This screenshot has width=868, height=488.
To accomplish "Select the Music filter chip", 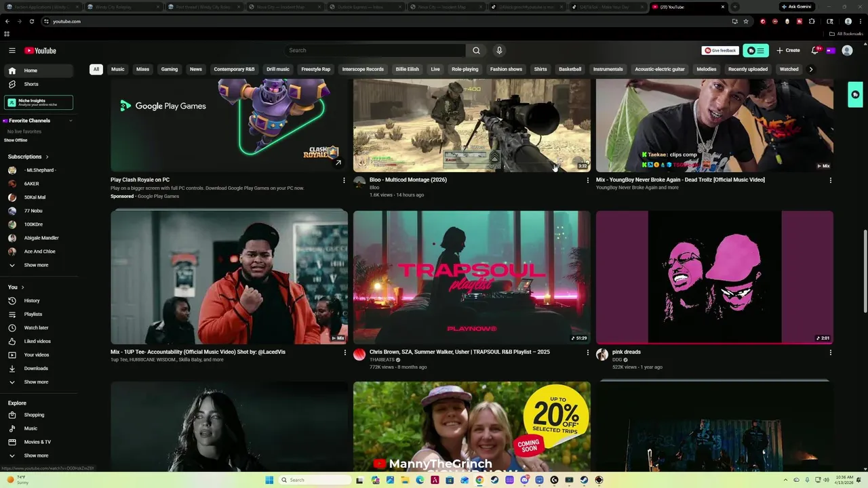I will click(x=118, y=69).
